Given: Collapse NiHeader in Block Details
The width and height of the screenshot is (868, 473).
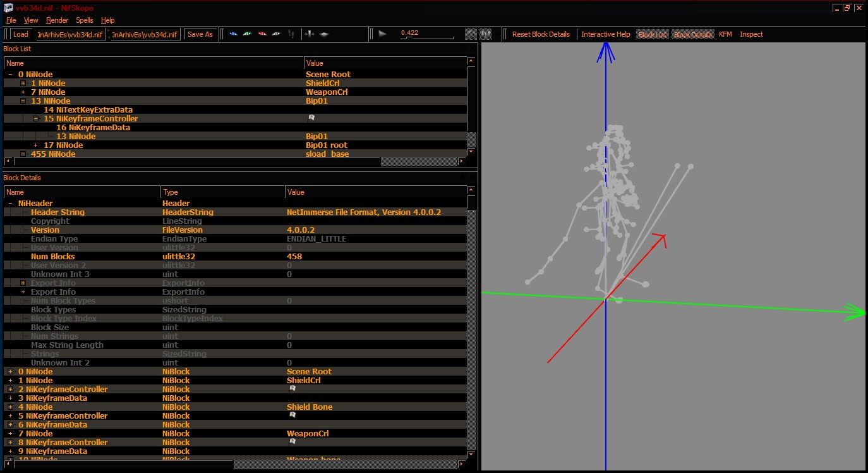Looking at the screenshot, I should [11, 204].
